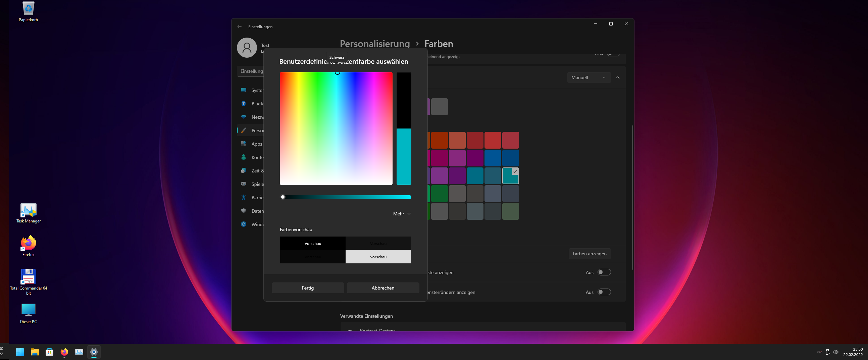Select the gray recent color swatch
This screenshot has height=360, width=868.
click(x=440, y=107)
